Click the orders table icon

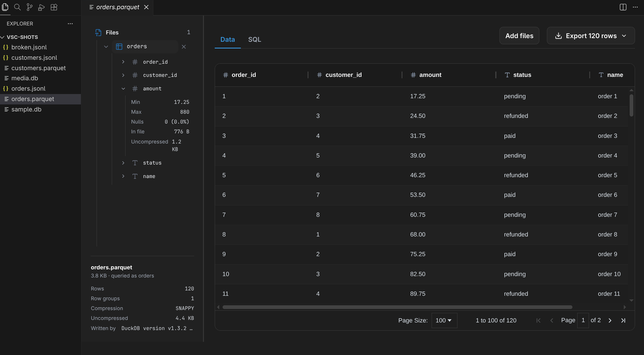pos(119,47)
